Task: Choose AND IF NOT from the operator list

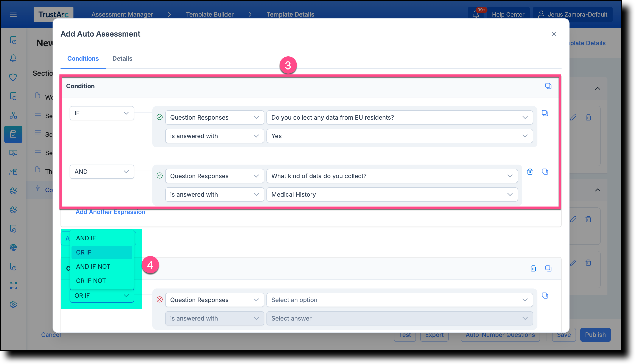Action: click(102, 267)
